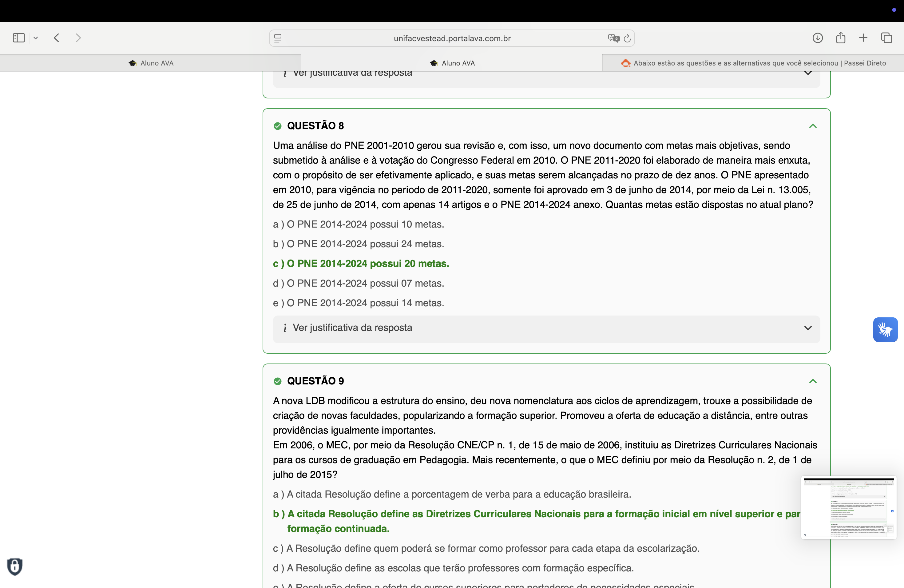This screenshot has width=904, height=588.
Task: Reload the page with refresh icon
Action: pyautogui.click(x=627, y=38)
